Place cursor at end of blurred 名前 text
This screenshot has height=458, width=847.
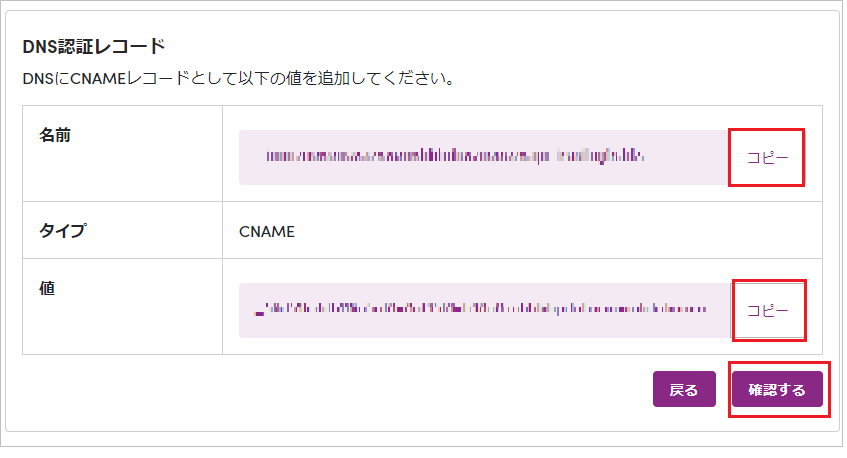pyautogui.click(x=644, y=157)
